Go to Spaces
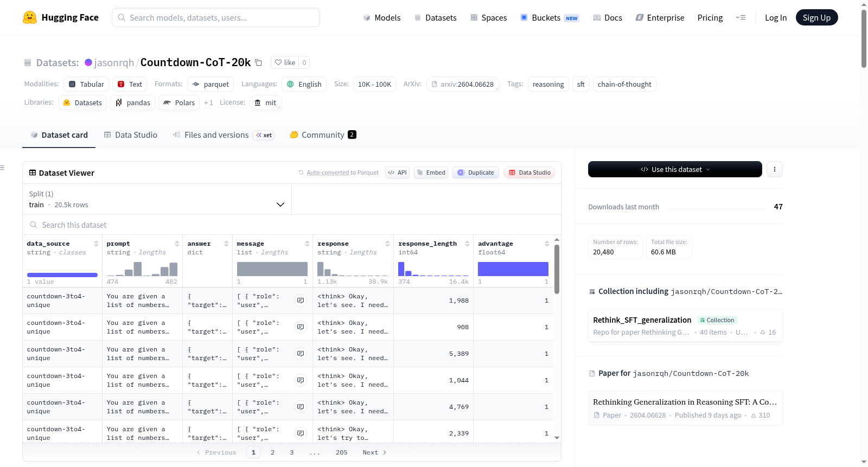 [488, 18]
